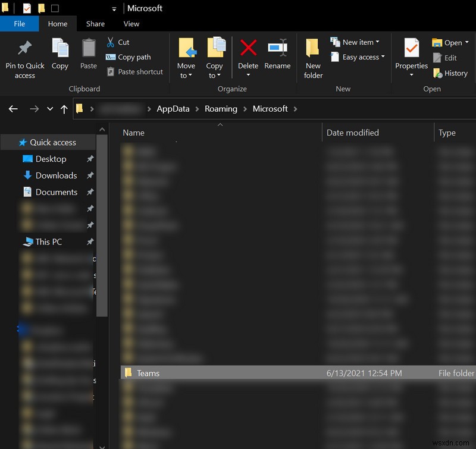Open the File menu
Screen dimensions: 476x449
click(x=19, y=24)
